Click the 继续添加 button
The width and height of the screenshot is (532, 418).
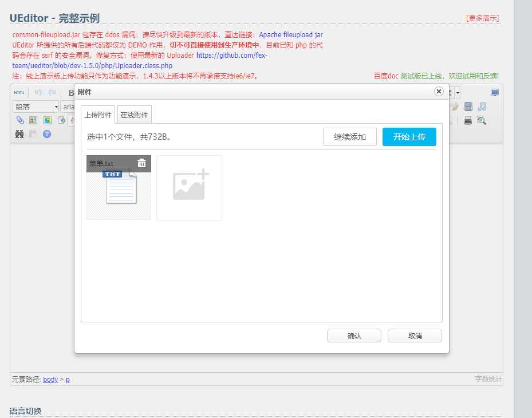coord(350,137)
